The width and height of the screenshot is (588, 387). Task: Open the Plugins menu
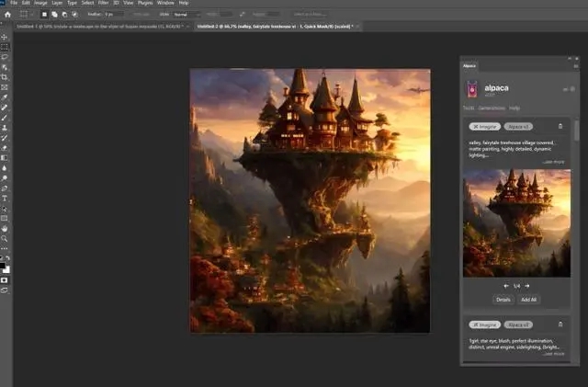click(145, 3)
